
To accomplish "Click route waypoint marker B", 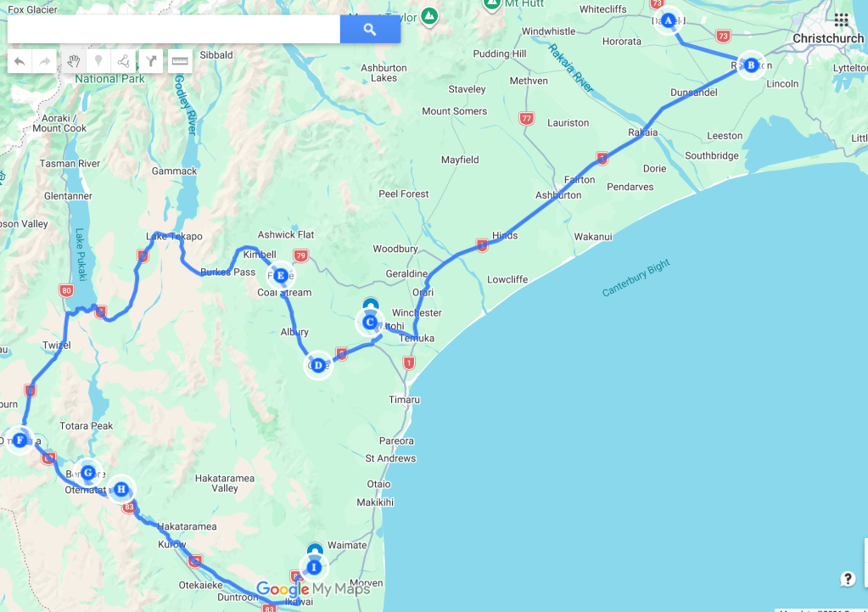I will point(750,65).
